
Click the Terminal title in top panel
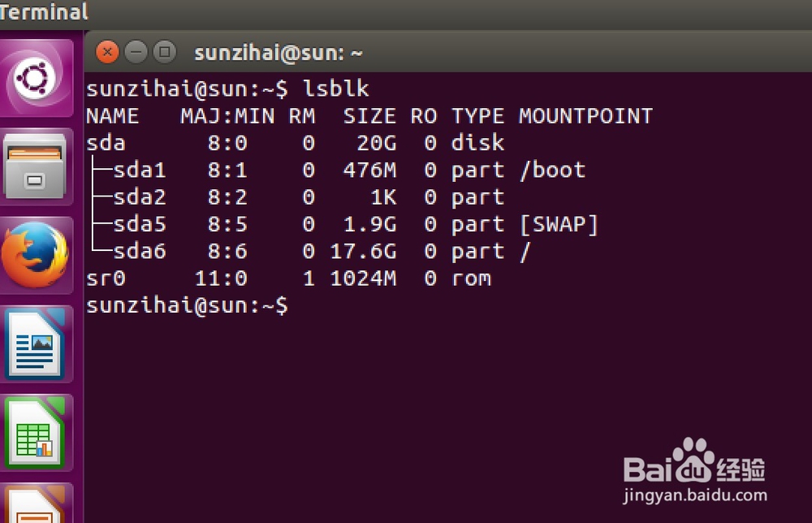click(44, 11)
